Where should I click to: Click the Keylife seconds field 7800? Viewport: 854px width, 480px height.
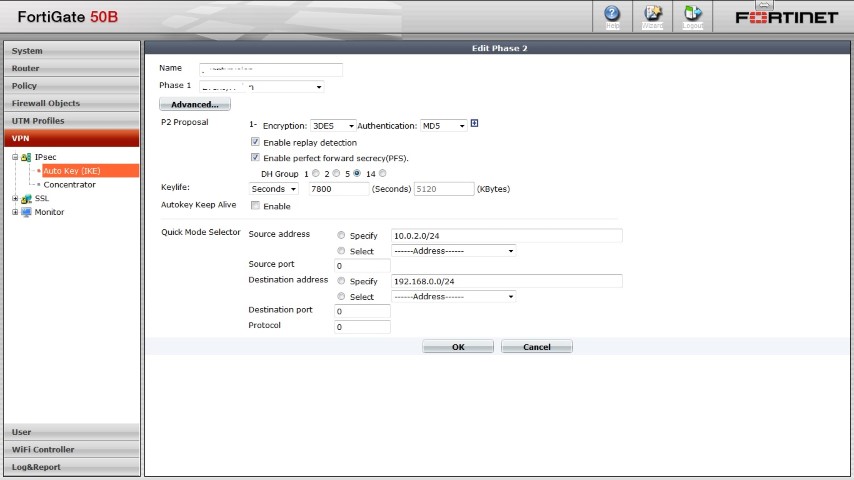click(339, 189)
